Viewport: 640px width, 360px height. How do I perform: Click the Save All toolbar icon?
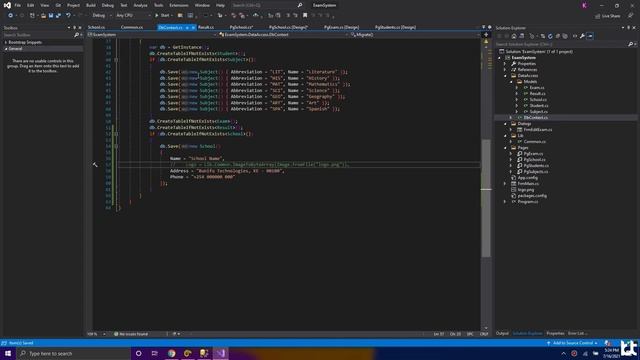pos(58,16)
